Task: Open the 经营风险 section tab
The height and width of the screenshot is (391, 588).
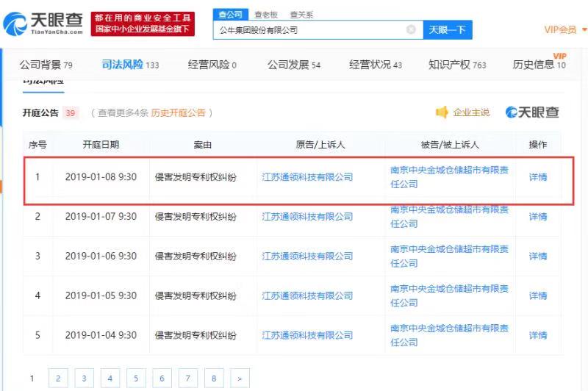Action: (x=212, y=65)
